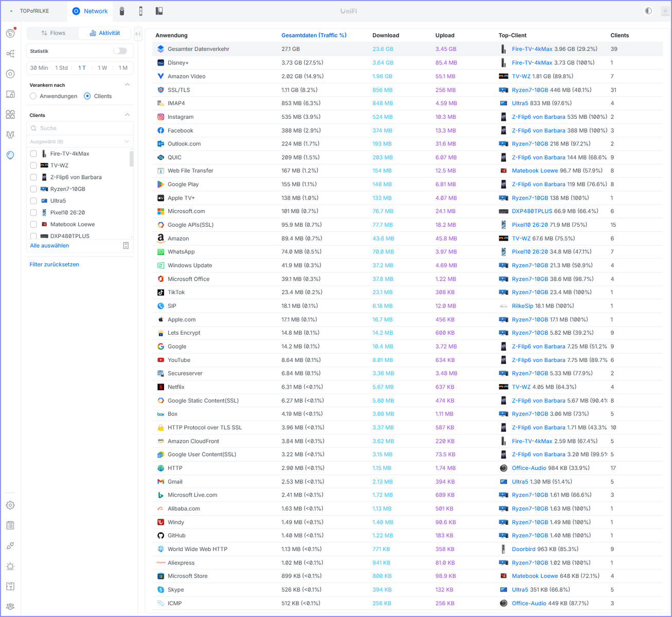Click the YouTube app icon in the table
The image size is (672, 617).
(x=161, y=360)
